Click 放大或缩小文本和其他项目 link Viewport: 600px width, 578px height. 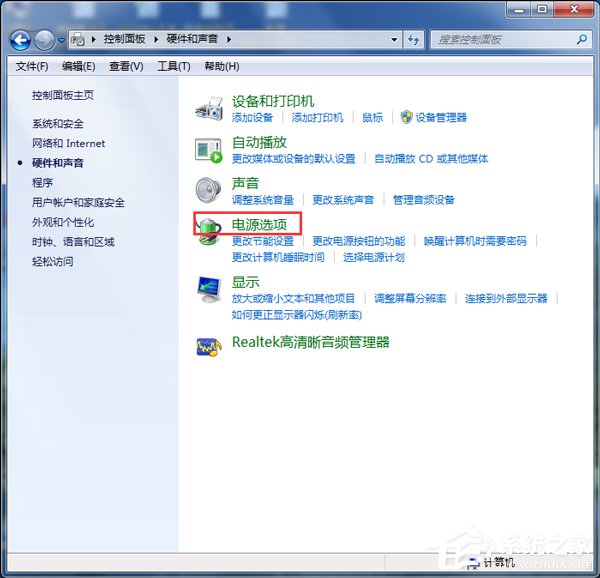[293, 298]
